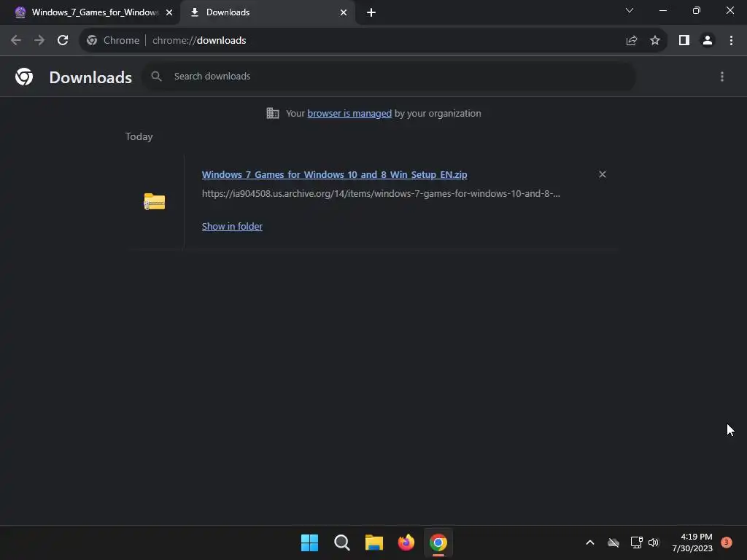Click the archive.org download source URL

tap(381, 194)
